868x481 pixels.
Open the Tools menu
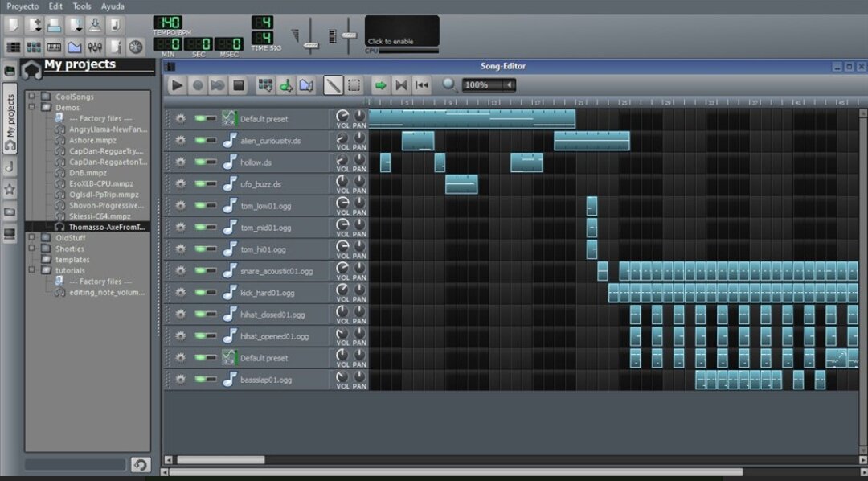[82, 6]
